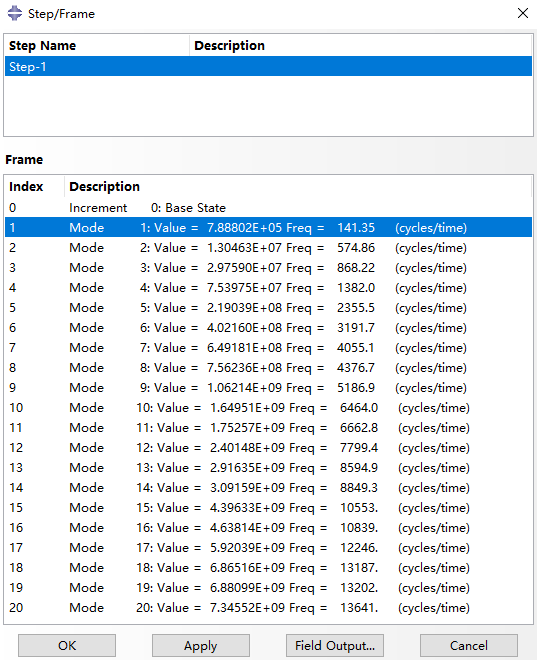Open the Field Output dialog

(335, 645)
